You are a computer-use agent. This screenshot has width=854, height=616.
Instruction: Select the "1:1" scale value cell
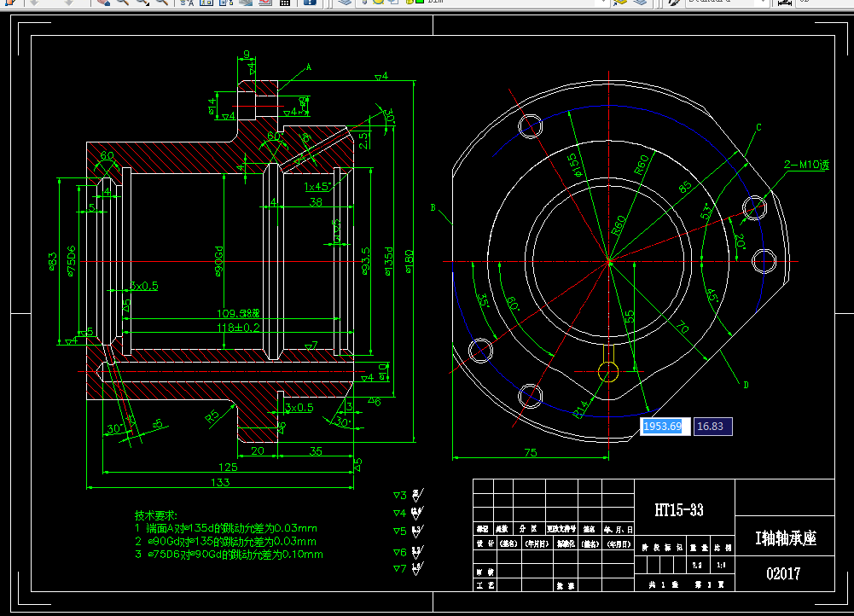pyautogui.click(x=721, y=566)
